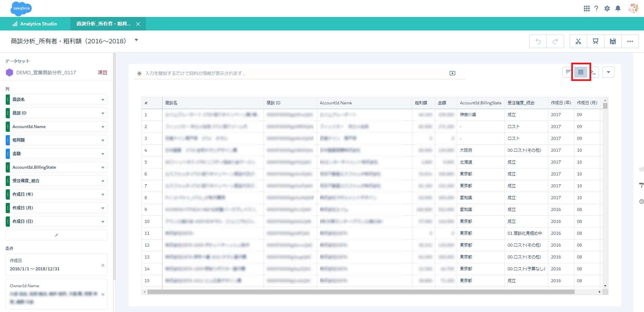Open the setup gear menu

pos(607,8)
